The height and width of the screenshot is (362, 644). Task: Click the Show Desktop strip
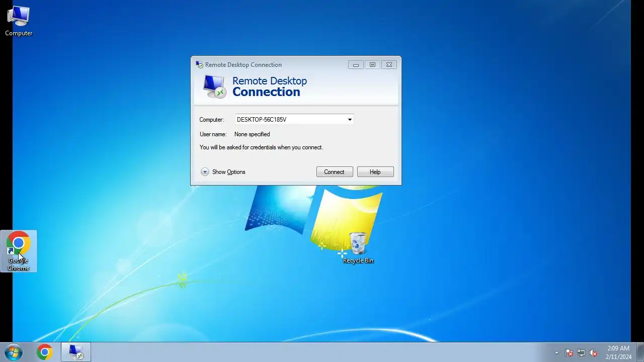click(x=640, y=352)
